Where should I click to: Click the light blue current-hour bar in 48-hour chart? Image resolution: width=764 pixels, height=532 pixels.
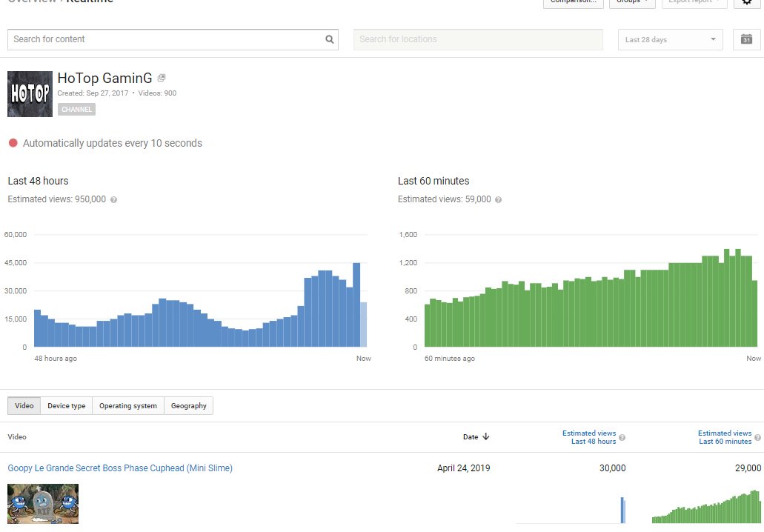pyautogui.click(x=364, y=325)
